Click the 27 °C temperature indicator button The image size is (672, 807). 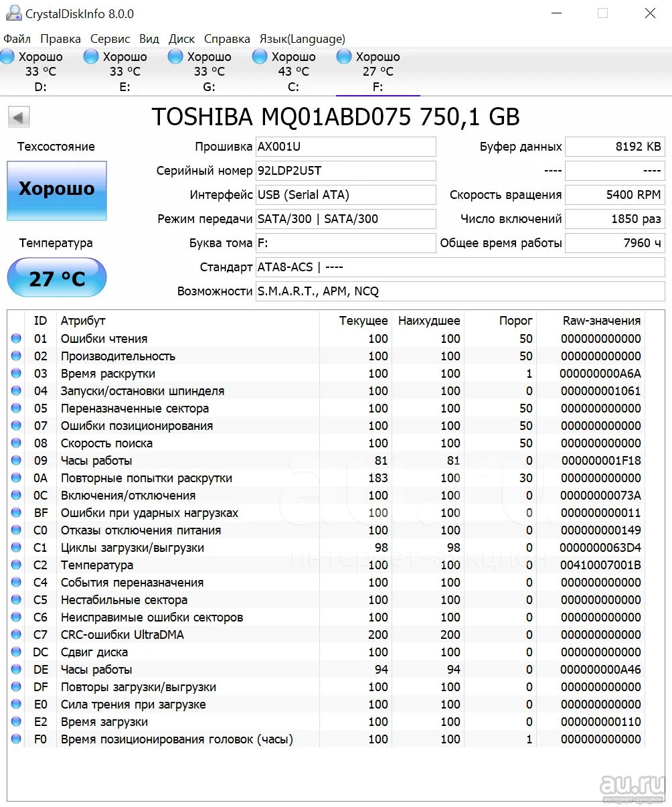(57, 278)
